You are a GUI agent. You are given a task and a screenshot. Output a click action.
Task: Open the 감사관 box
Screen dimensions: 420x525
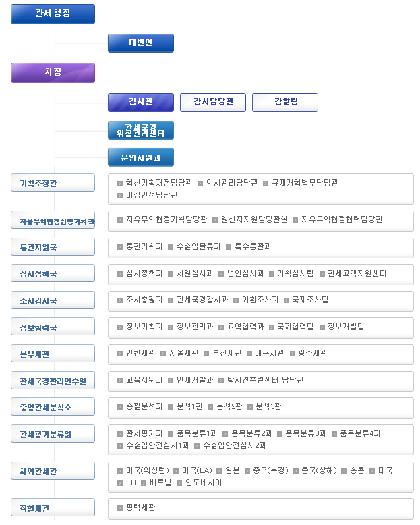[x=141, y=103]
